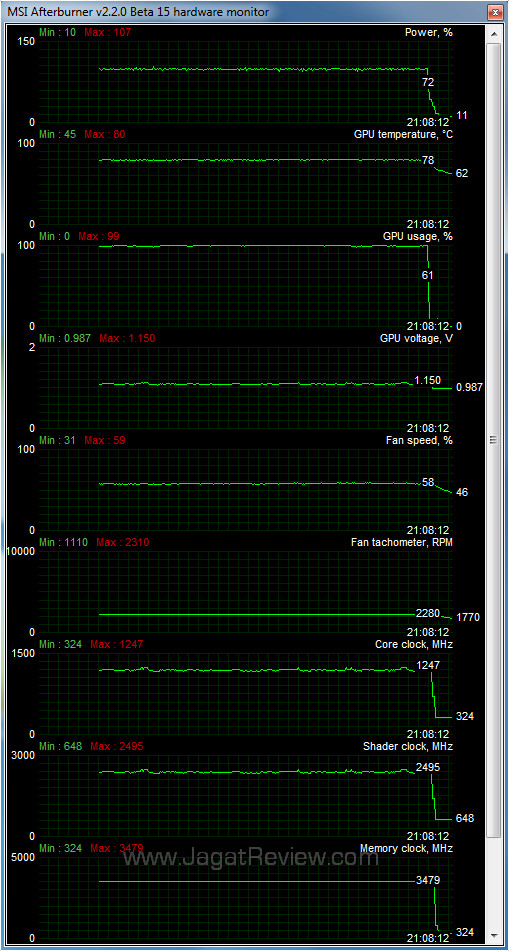Image resolution: width=509 pixels, height=951 pixels.
Task: Click current GPU temperature value 62
Action: tap(462, 173)
